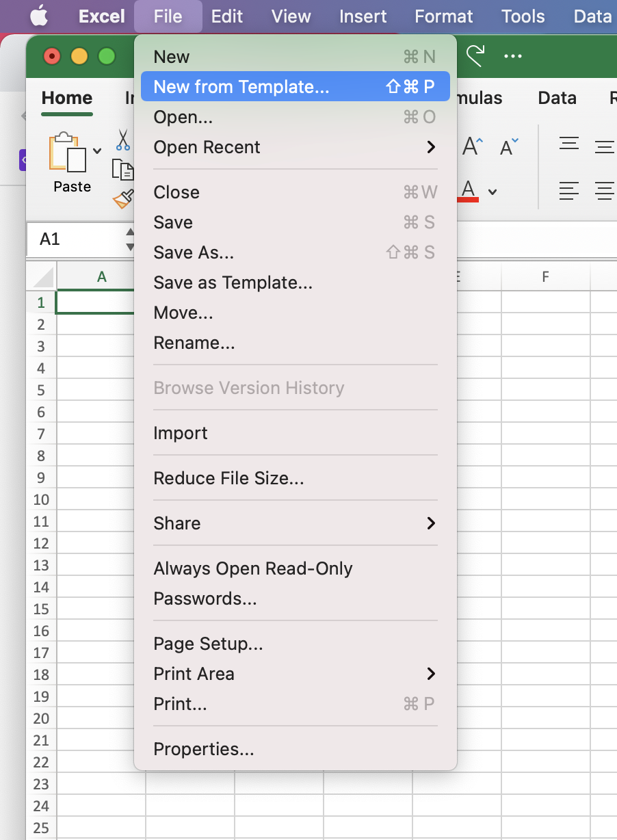The height and width of the screenshot is (840, 617).
Task: Switch to the Data ribbon tab
Action: pyautogui.click(x=557, y=98)
